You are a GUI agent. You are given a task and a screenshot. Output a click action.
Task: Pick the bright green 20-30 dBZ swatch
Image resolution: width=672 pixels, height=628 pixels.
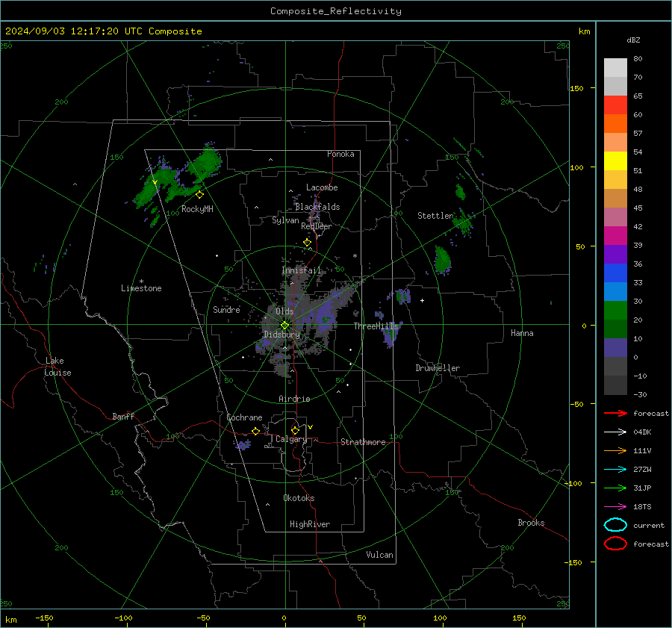click(615, 311)
